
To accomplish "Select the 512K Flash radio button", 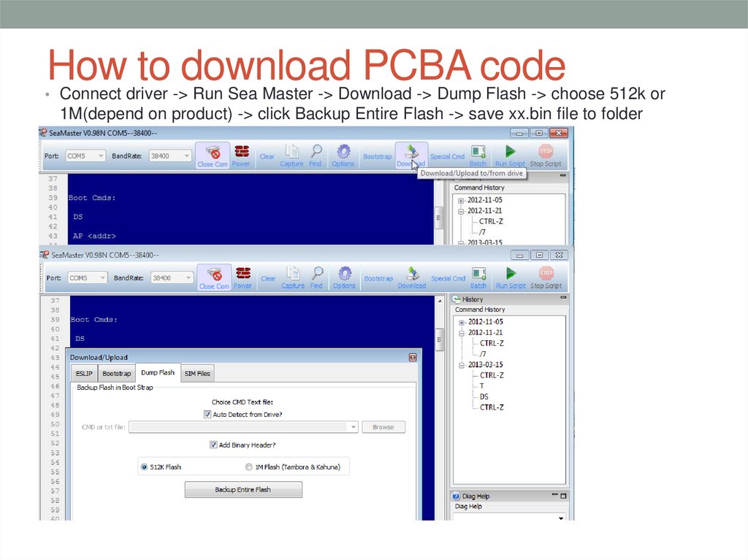I will [144, 467].
